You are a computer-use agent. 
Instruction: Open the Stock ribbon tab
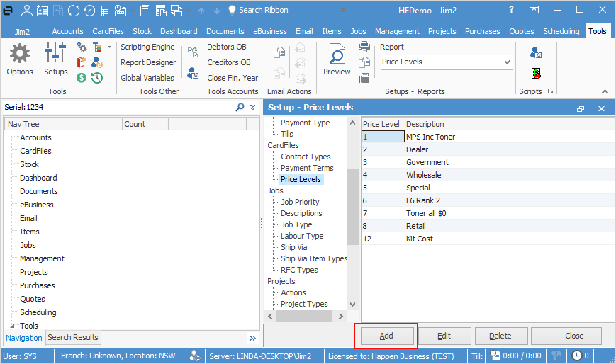142,31
